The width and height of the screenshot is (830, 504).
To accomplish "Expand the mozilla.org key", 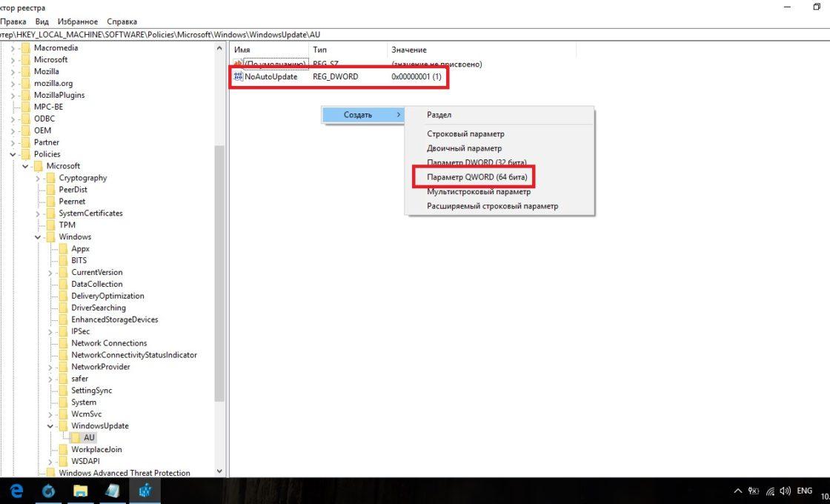I will [x=13, y=83].
